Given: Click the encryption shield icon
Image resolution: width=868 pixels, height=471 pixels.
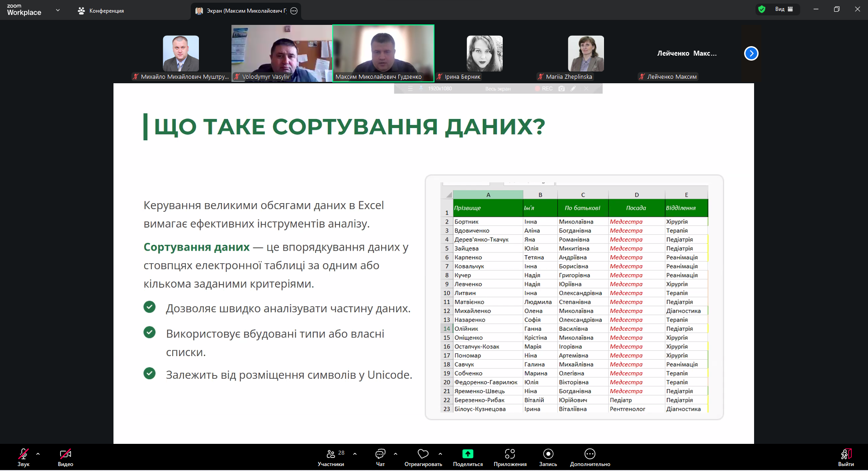Looking at the screenshot, I should point(762,9).
